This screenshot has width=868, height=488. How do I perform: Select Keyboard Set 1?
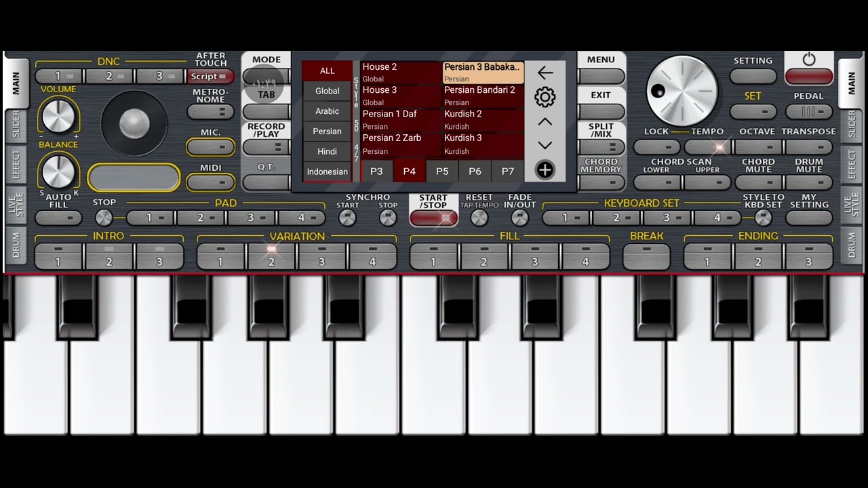pyautogui.click(x=565, y=218)
